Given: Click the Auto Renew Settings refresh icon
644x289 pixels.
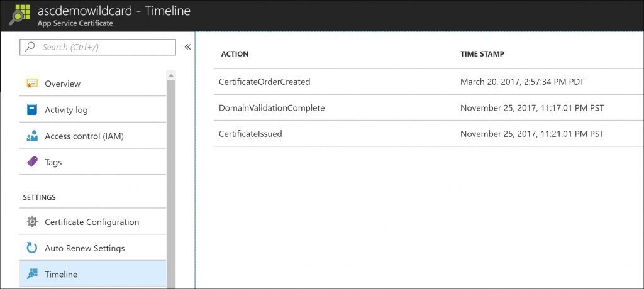Looking at the screenshot, I should point(32,248).
